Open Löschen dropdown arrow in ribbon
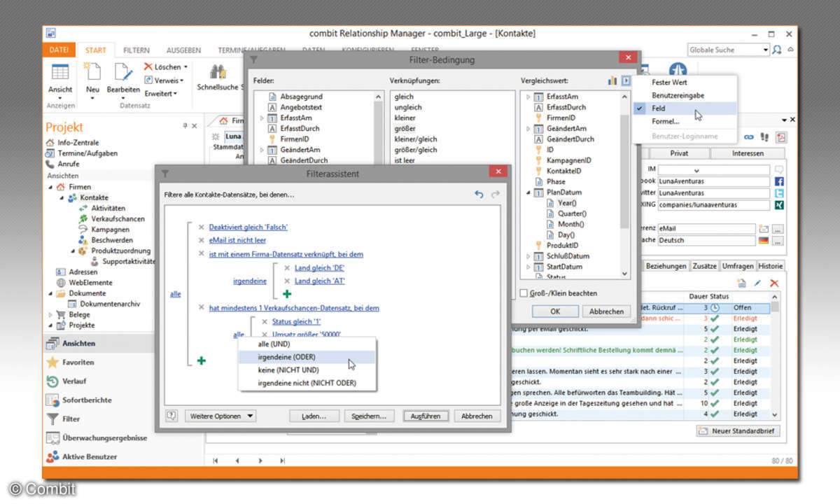The image size is (840, 504). [185, 67]
